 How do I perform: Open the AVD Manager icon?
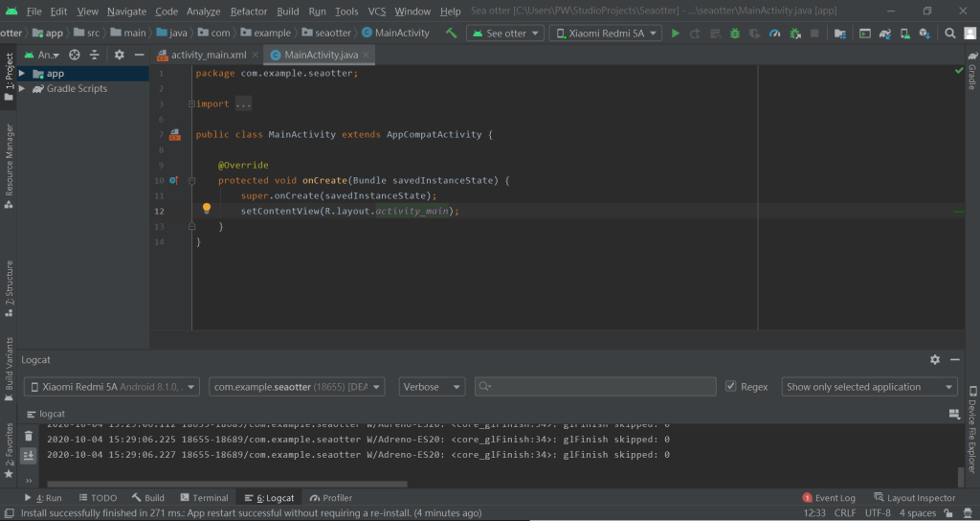[905, 34]
